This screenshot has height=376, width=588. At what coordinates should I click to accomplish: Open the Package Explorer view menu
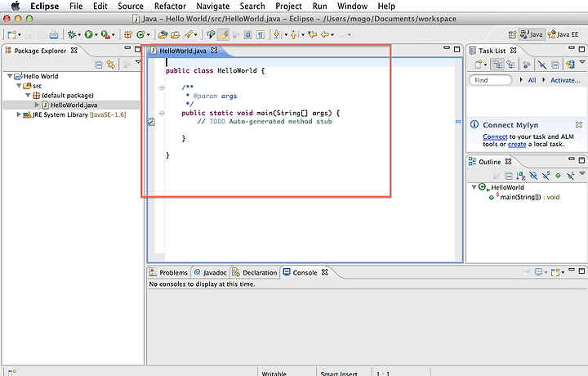(138, 62)
